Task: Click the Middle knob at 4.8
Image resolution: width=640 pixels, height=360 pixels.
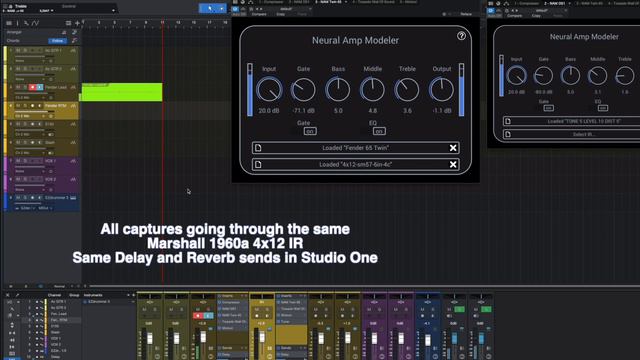Action: pos(372,90)
